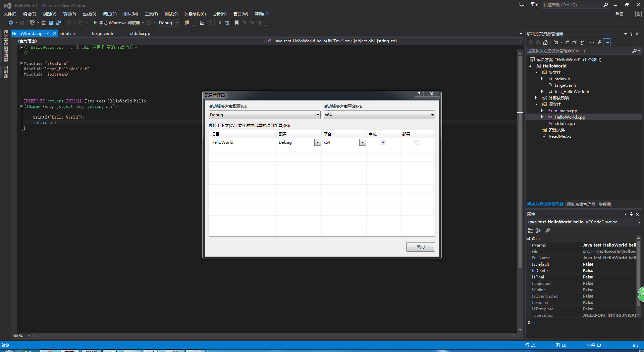The width and height of the screenshot is (644, 352).
Task: Click the Categorized icon in Properties panel
Action: point(530,230)
